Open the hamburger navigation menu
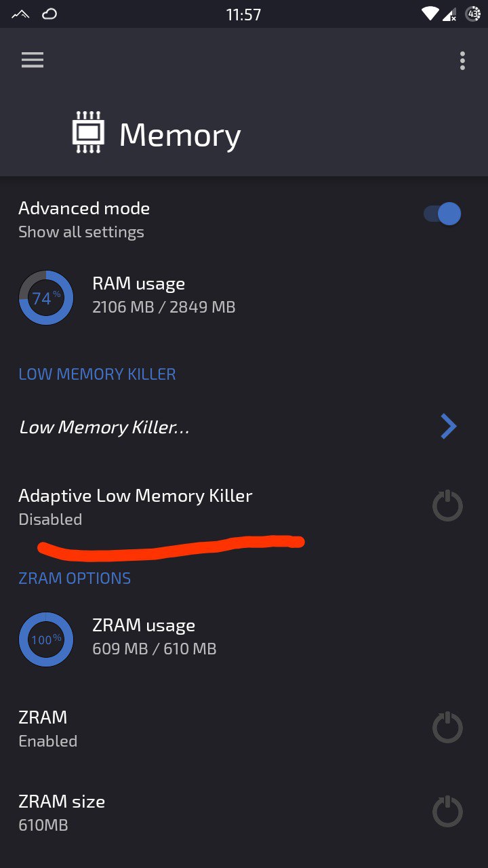This screenshot has width=488, height=868. (x=33, y=60)
